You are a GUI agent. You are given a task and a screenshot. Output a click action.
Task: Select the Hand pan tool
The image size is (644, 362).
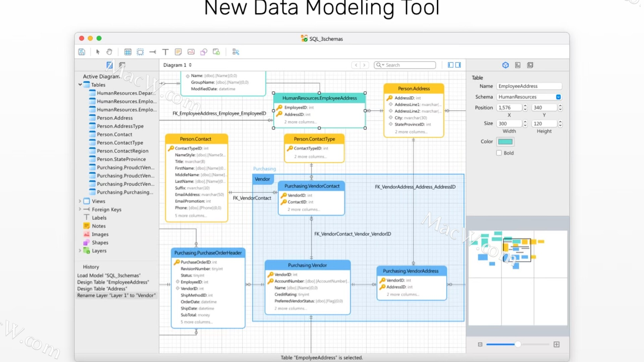click(109, 52)
